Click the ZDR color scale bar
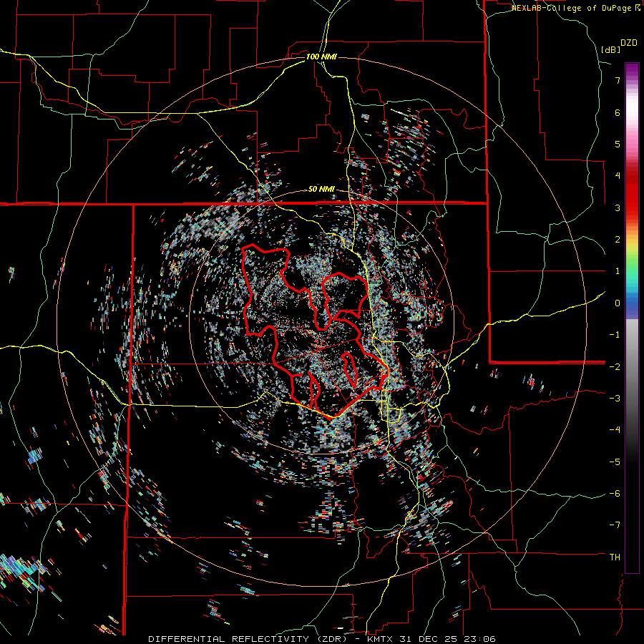The height and width of the screenshot is (644, 644). 632,318
